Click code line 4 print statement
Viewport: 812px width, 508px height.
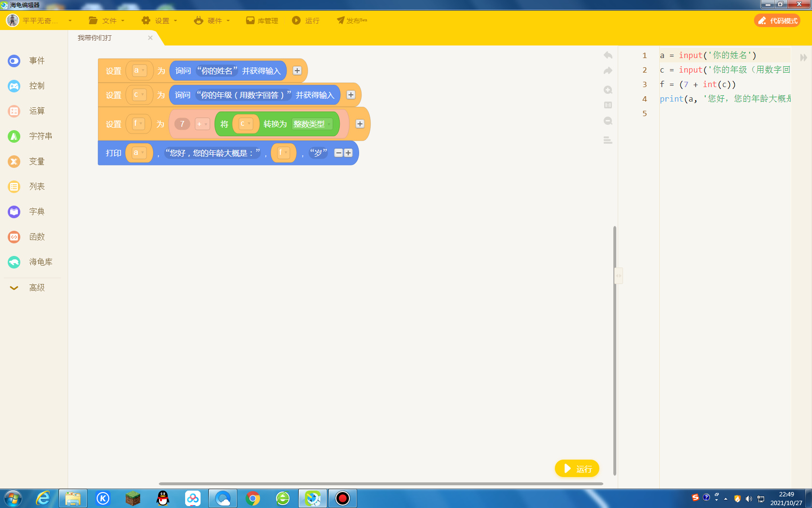click(725, 99)
